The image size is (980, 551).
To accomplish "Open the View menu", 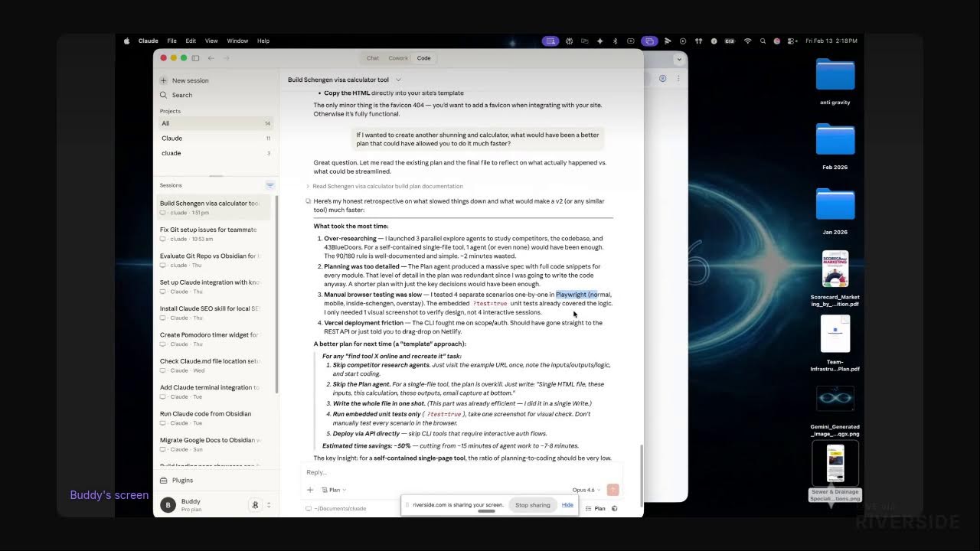I will (x=211, y=41).
